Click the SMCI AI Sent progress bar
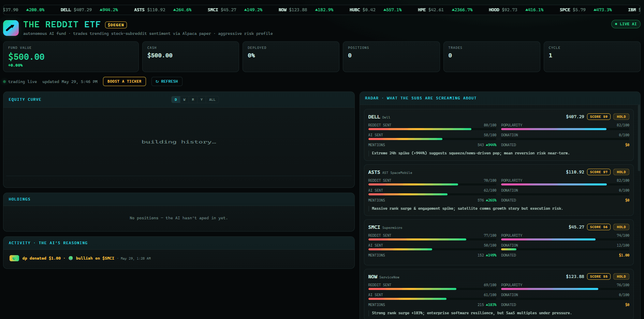 [432, 249]
